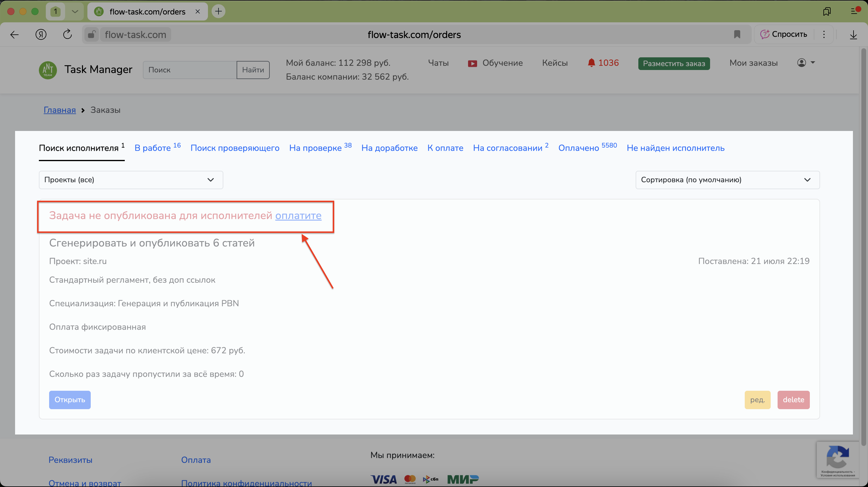
Task: Expand the Проекты (все) dropdown
Action: 131,180
